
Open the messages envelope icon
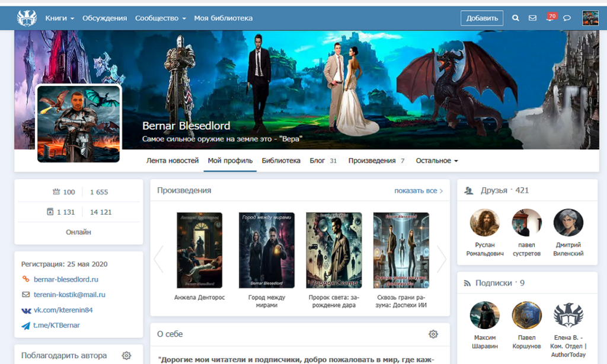[532, 18]
